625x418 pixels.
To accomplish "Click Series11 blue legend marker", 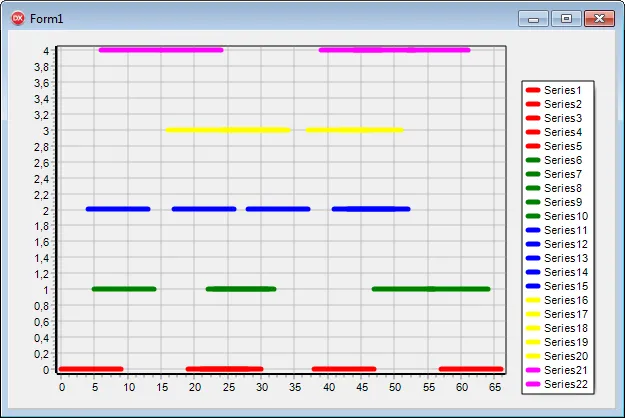I will (x=533, y=230).
